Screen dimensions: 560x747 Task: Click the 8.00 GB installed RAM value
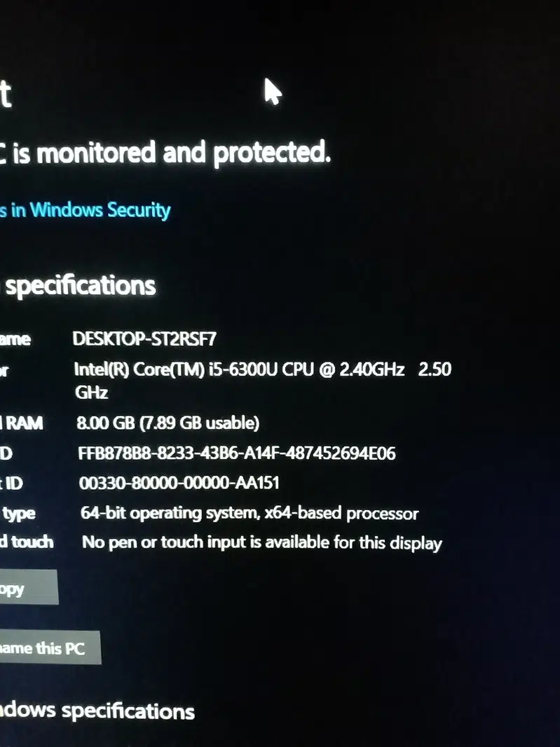pyautogui.click(x=107, y=423)
